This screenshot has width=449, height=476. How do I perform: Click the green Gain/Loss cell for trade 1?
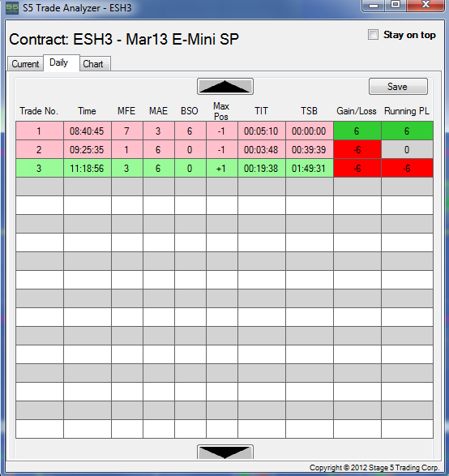[357, 131]
